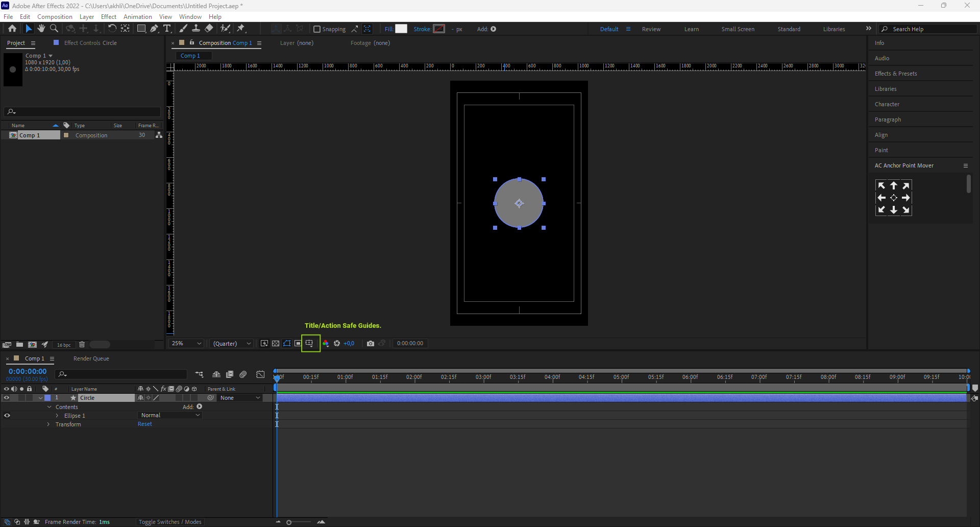Viewport: 980px width, 527px height.
Task: Click the Rotation tool icon
Action: 112,29
